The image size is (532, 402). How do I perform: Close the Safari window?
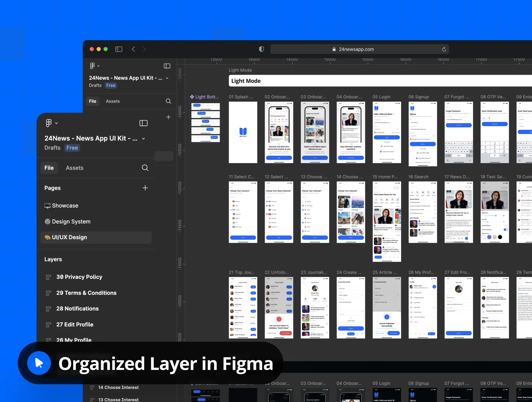click(92, 49)
